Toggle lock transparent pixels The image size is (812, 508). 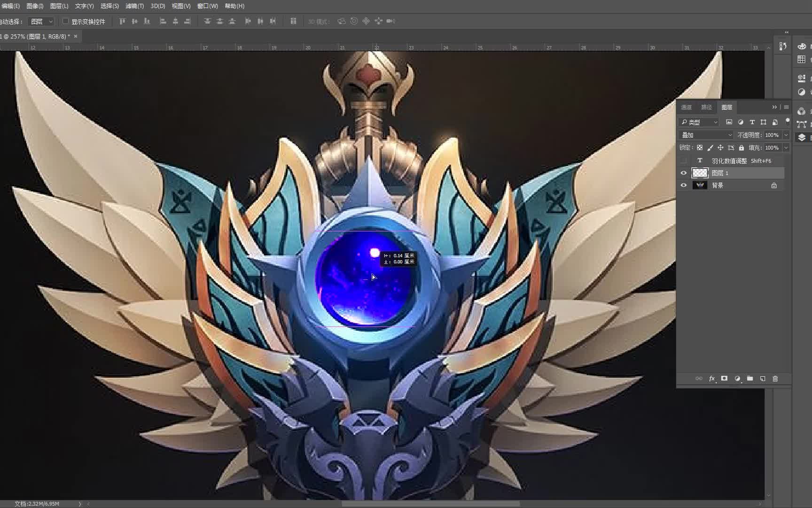700,148
